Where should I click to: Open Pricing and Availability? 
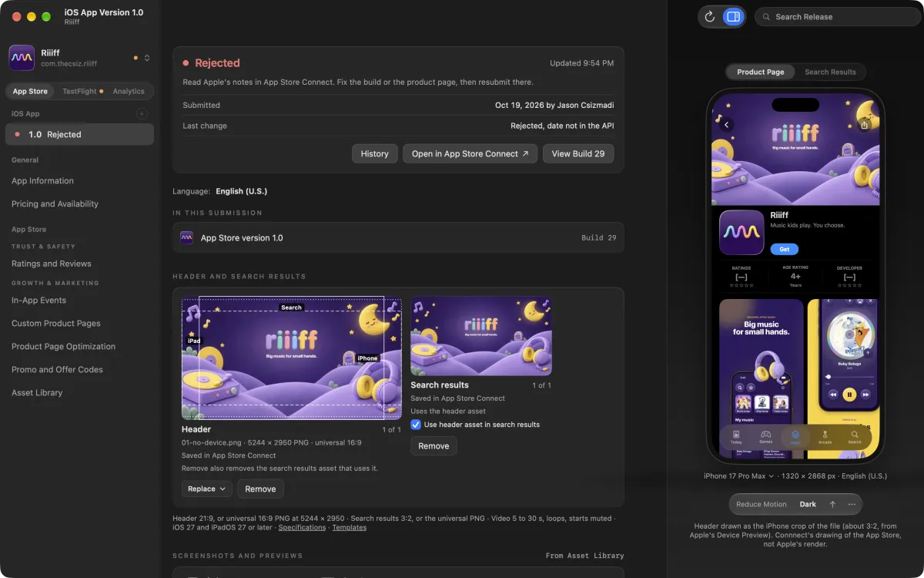[x=55, y=204]
